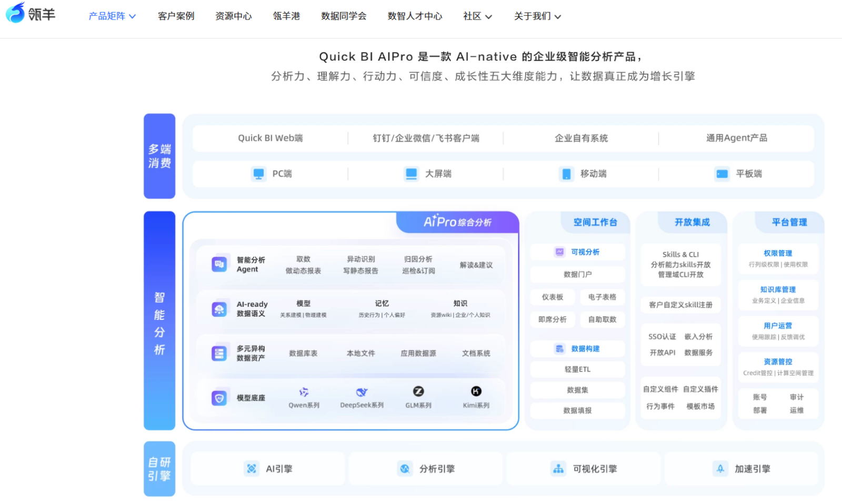Click the 数据集 button
Screen dimensions: 842x504
(578, 390)
